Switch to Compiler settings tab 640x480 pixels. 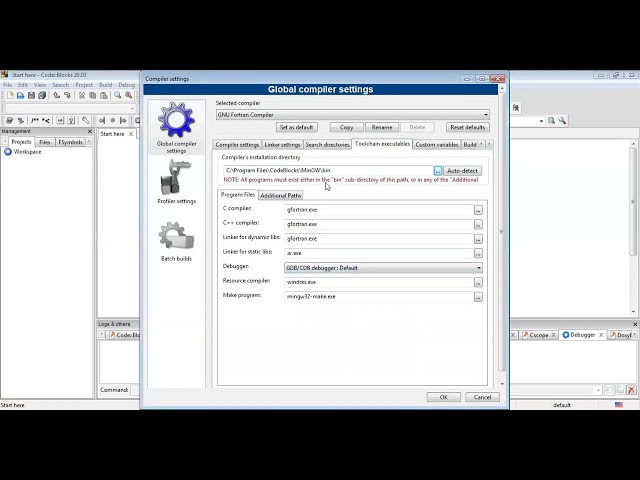point(237,144)
